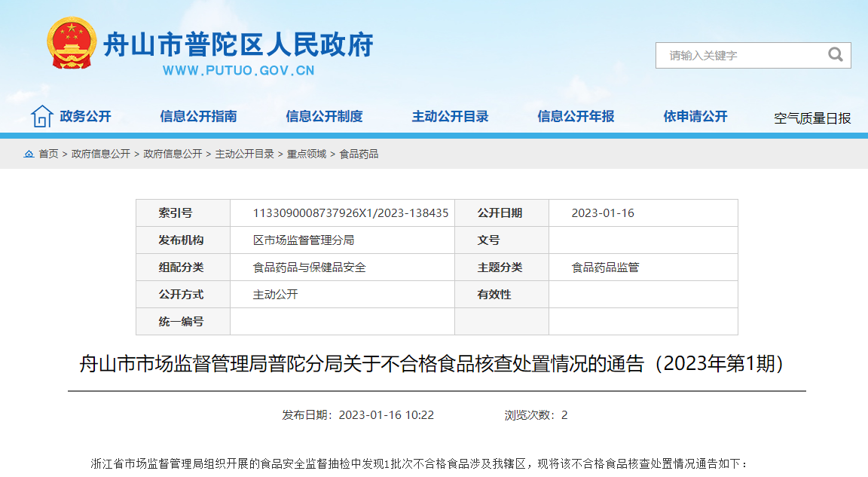Click the 重点领域 breadcrumb link
The height and width of the screenshot is (477, 868).
[306, 154]
